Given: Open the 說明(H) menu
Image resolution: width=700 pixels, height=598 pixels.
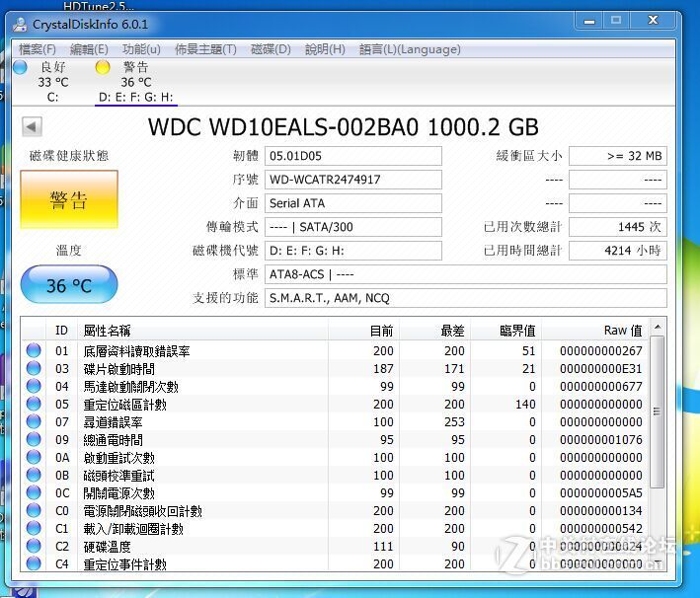Looking at the screenshot, I should (325, 49).
